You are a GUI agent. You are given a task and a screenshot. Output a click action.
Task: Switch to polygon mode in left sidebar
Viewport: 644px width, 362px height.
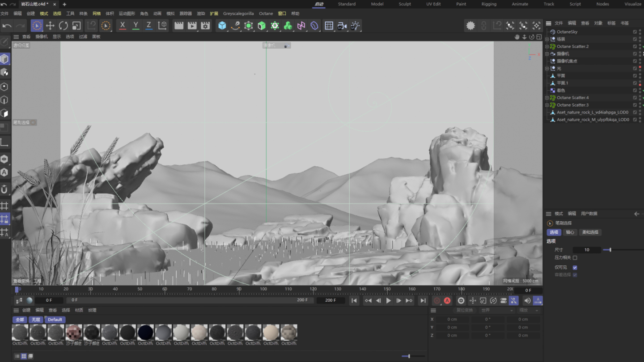4,113
